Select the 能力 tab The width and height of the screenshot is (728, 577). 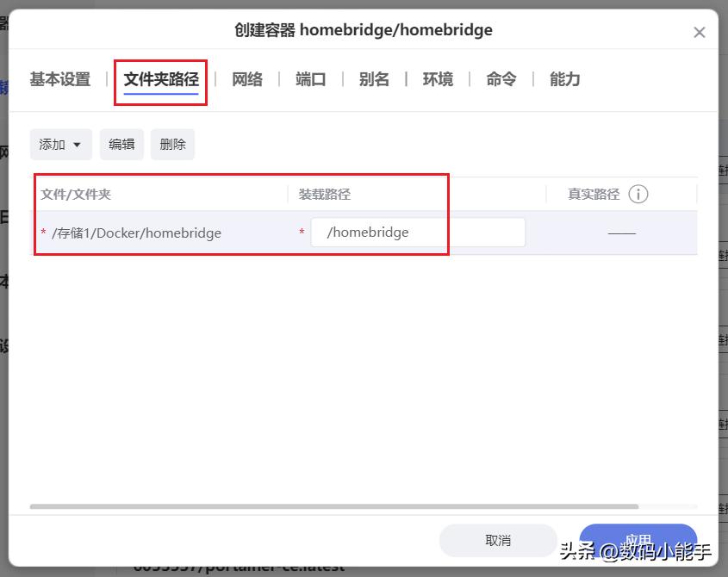click(x=565, y=79)
